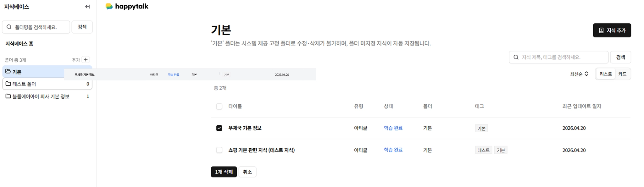
Task: Switch to the 리스트 view tab
Action: click(x=606, y=74)
